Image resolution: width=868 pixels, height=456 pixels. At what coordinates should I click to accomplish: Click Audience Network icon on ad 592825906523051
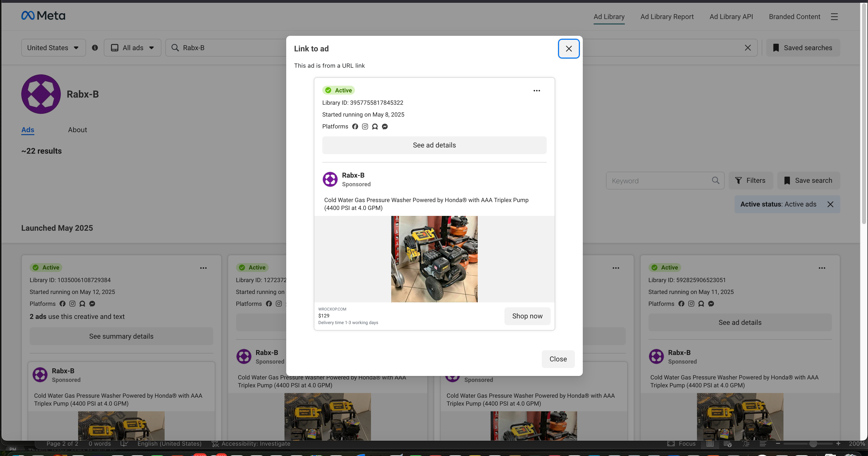click(701, 304)
